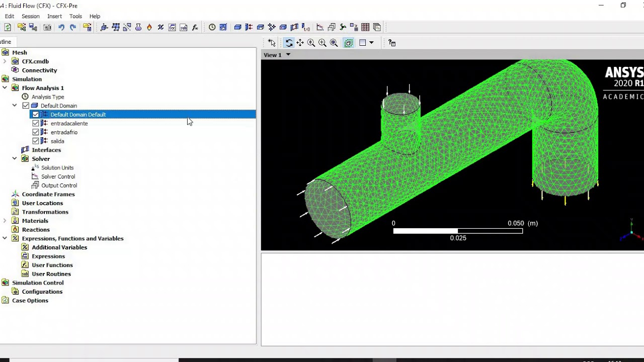Click the Fit View magnifier icon
This screenshot has width=644, height=362.
pyautogui.click(x=334, y=43)
